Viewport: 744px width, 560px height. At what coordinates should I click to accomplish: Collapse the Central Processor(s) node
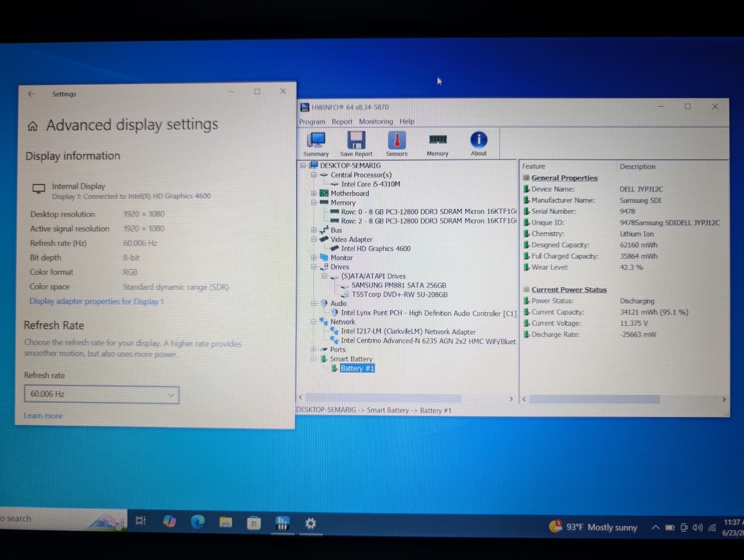pos(314,175)
